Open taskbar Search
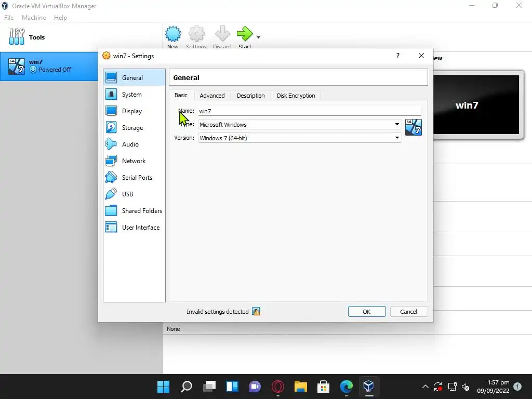532x399 pixels. click(x=187, y=386)
